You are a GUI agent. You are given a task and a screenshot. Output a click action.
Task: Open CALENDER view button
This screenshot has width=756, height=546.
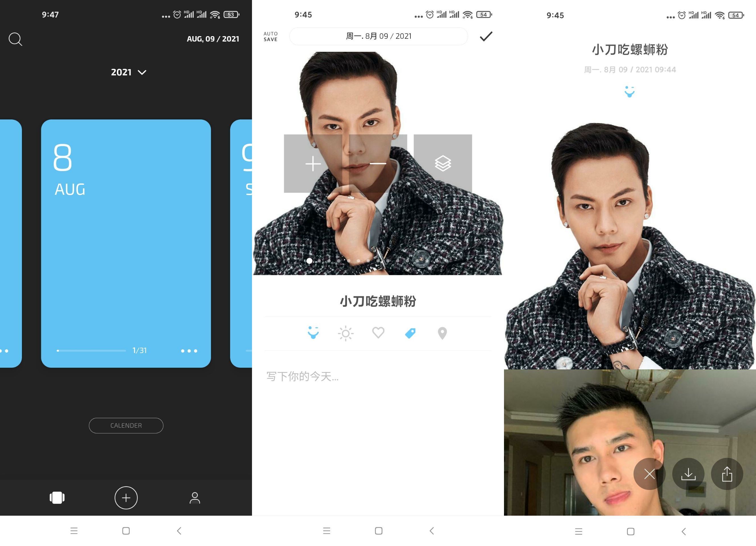(126, 426)
